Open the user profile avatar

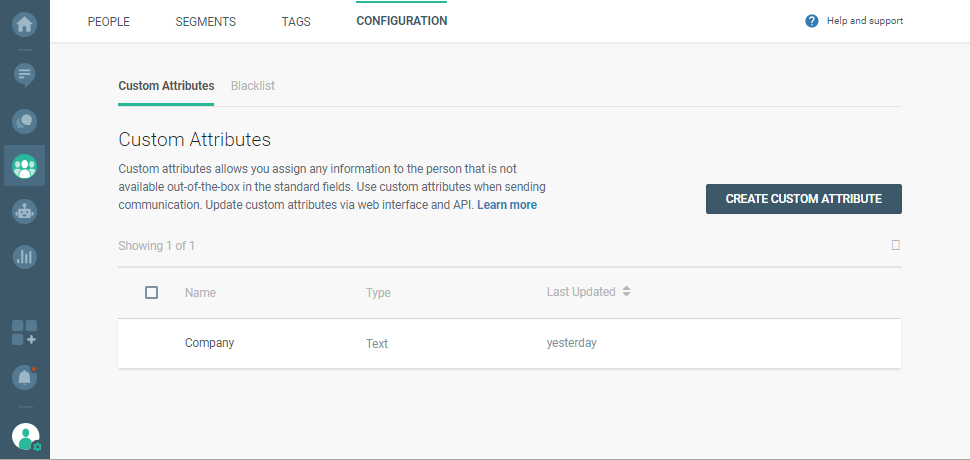tap(25, 436)
